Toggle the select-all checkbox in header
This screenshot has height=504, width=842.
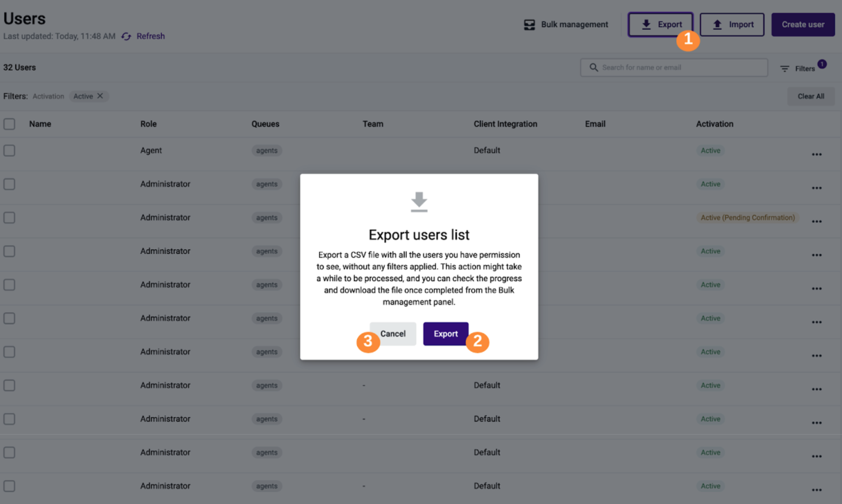(9, 124)
